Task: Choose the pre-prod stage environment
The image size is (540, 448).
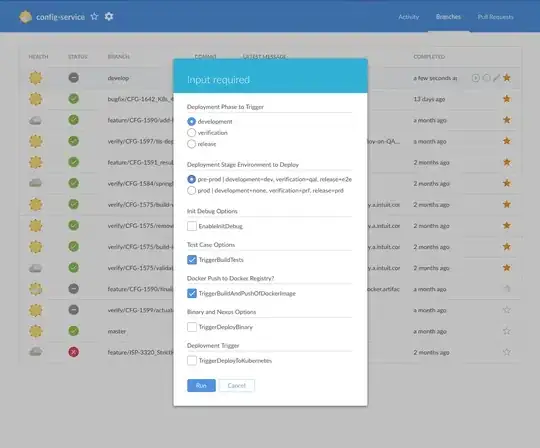Action: 191,179
